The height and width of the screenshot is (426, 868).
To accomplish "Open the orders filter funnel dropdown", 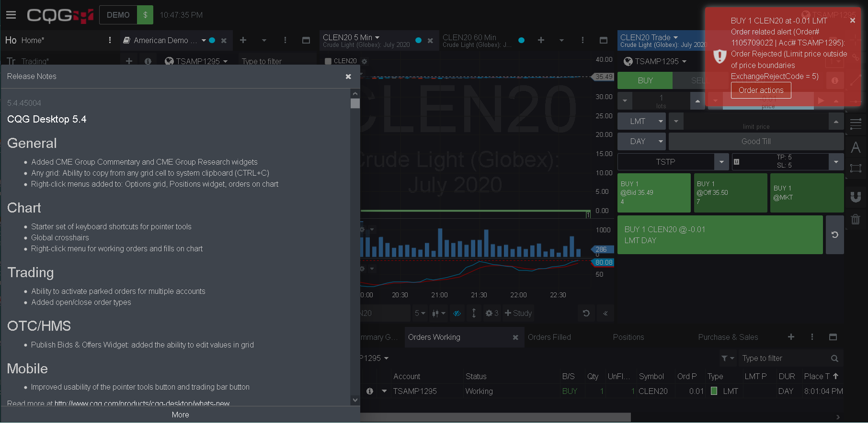I will (728, 358).
